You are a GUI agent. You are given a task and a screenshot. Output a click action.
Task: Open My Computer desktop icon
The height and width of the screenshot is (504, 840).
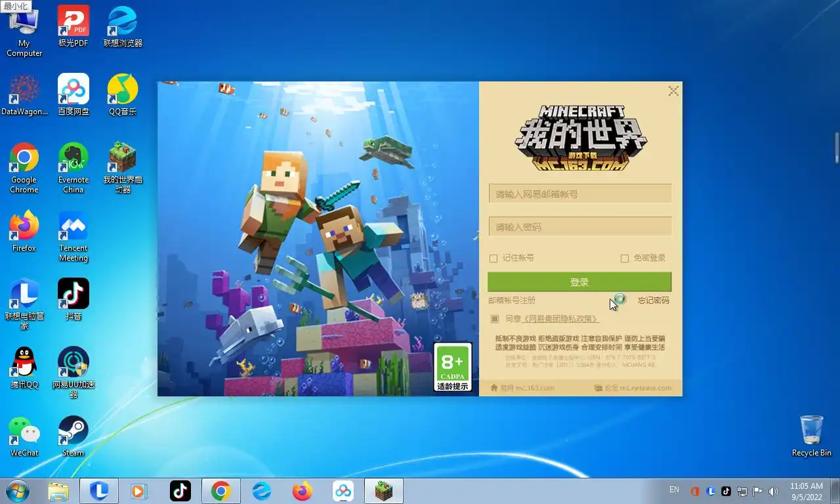click(24, 31)
